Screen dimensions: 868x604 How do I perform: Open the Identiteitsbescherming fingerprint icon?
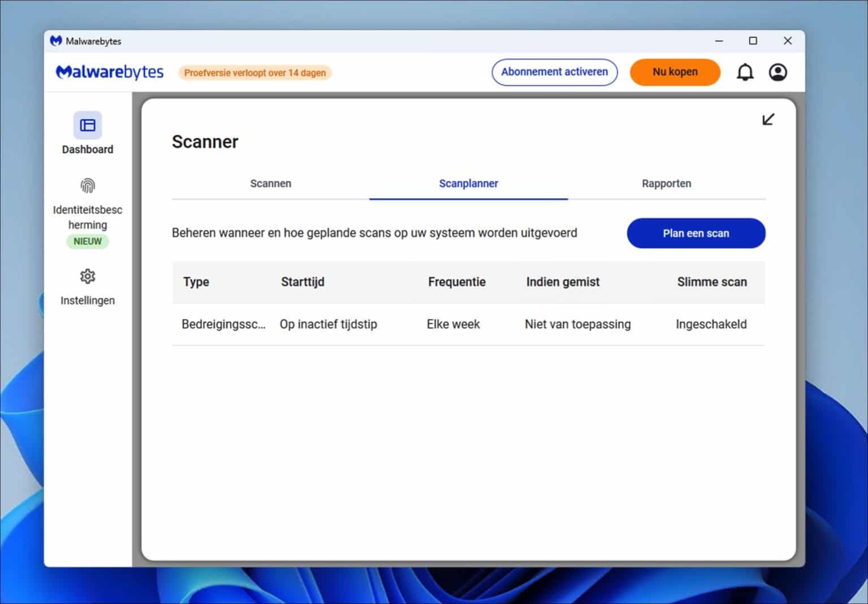[x=88, y=185]
